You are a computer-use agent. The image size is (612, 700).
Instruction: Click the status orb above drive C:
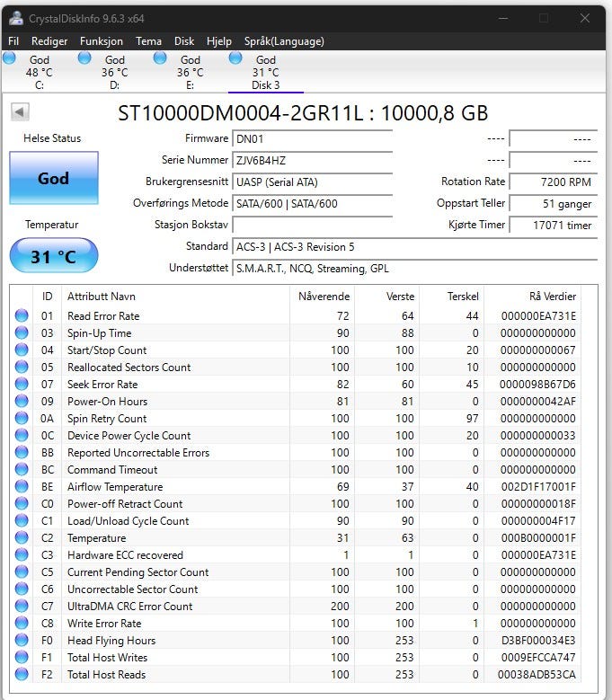coord(10,58)
